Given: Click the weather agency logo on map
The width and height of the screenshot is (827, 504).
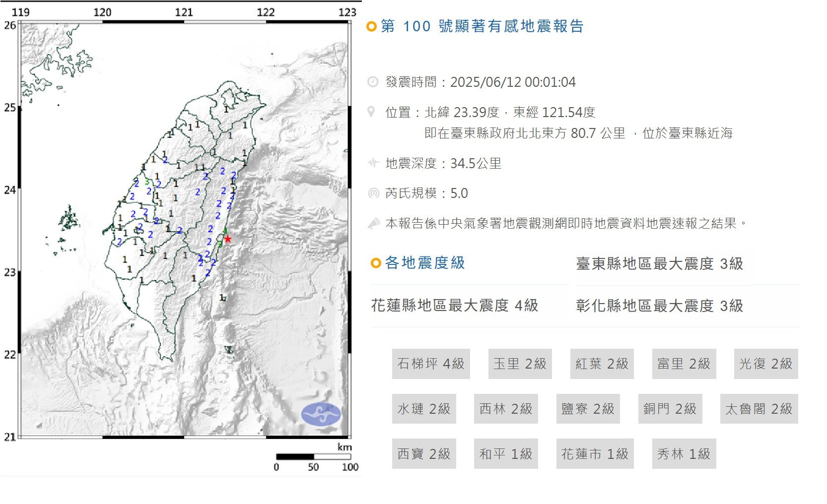Looking at the screenshot, I should [321, 414].
